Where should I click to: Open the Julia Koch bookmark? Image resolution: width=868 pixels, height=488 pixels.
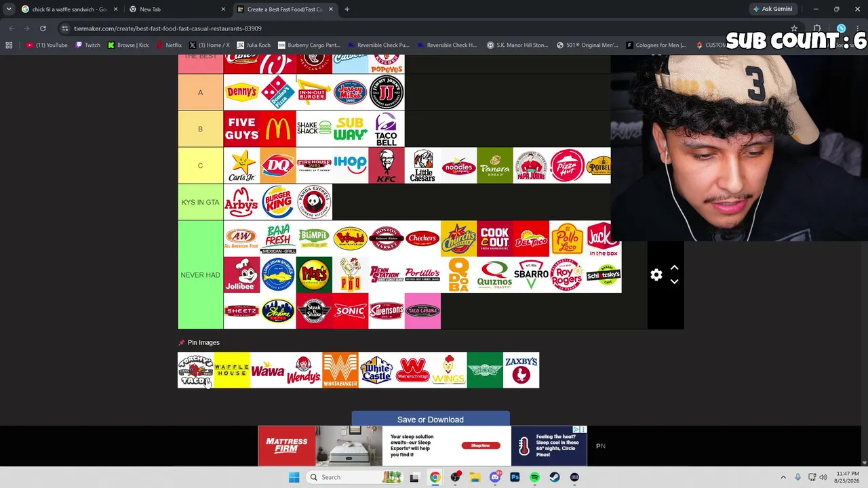pyautogui.click(x=254, y=45)
